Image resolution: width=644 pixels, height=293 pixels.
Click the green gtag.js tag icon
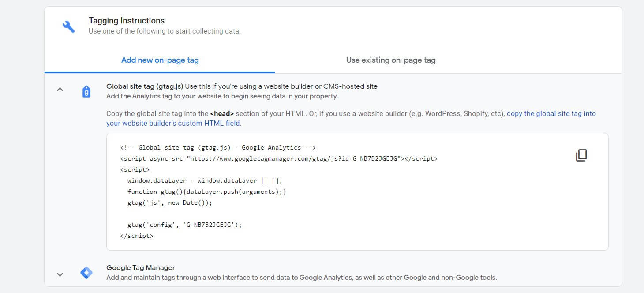pyautogui.click(x=86, y=91)
